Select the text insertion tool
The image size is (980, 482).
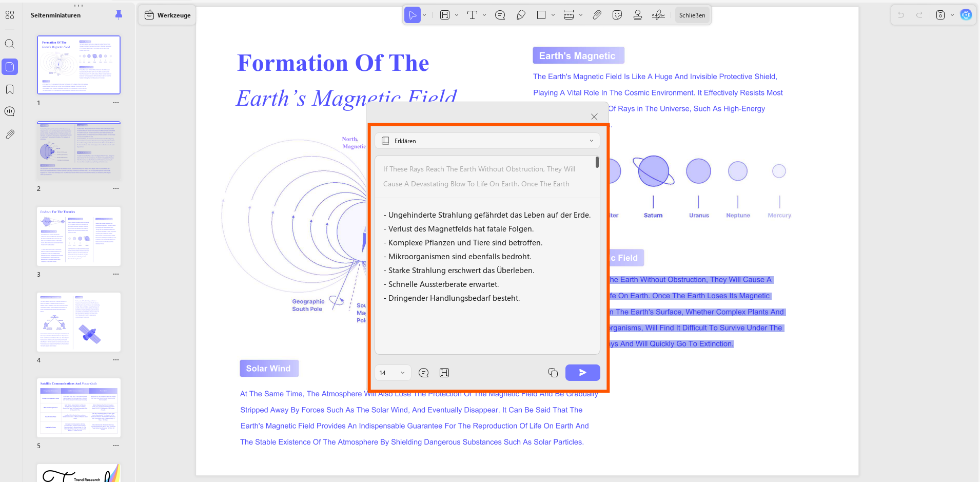(472, 15)
